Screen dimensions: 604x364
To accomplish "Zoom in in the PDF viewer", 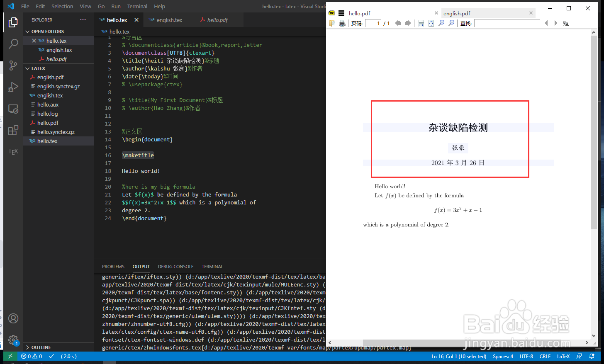I will (x=451, y=23).
